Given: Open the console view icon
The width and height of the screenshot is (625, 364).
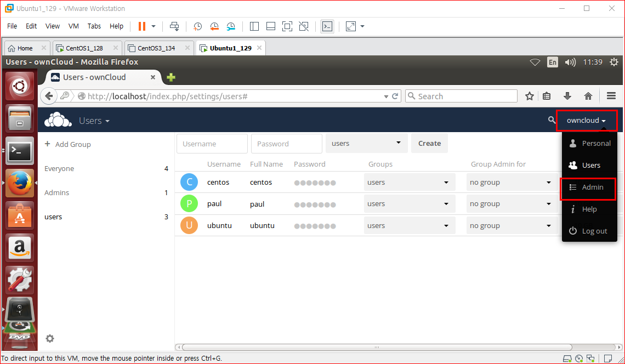Looking at the screenshot, I should (x=327, y=26).
